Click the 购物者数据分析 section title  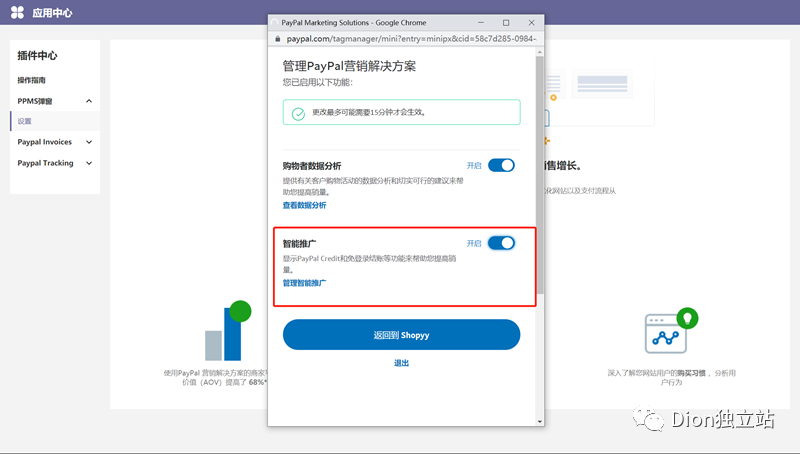312,166
